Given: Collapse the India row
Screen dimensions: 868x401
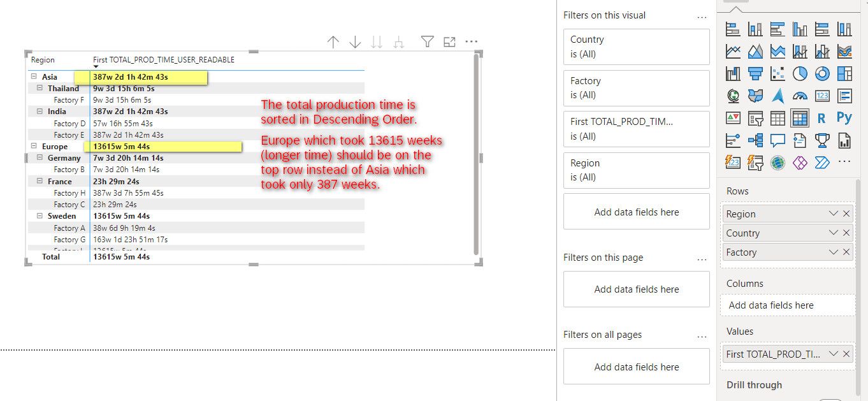Looking at the screenshot, I should coord(39,112).
